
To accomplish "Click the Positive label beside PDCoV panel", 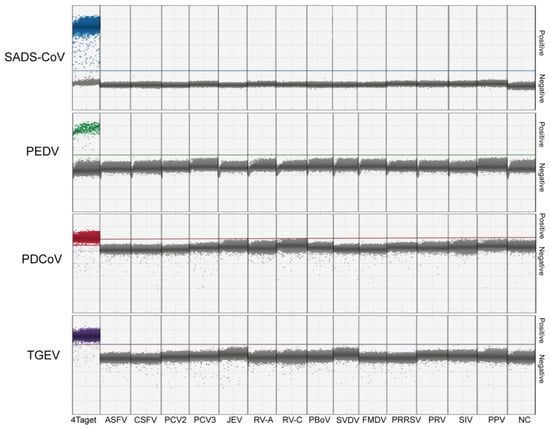I will 542,226.
